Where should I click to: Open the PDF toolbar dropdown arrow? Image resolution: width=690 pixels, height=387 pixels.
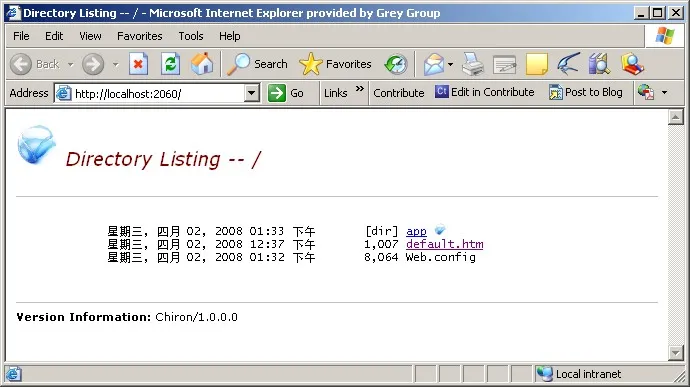click(664, 92)
